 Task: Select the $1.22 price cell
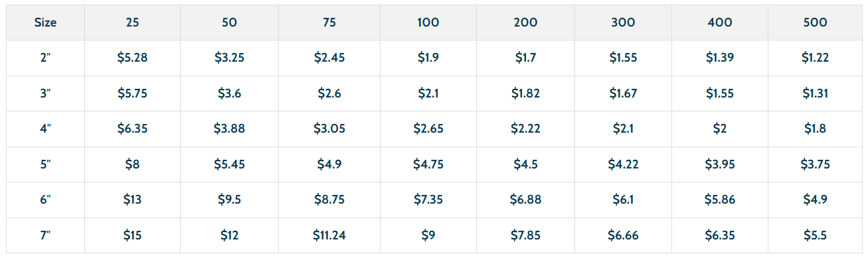click(x=815, y=58)
